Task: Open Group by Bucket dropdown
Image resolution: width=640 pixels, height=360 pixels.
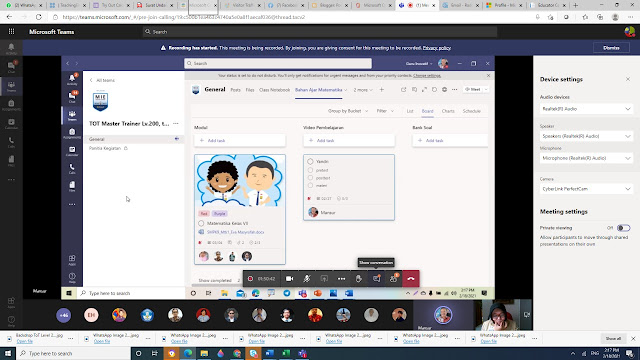Action: [x=348, y=111]
